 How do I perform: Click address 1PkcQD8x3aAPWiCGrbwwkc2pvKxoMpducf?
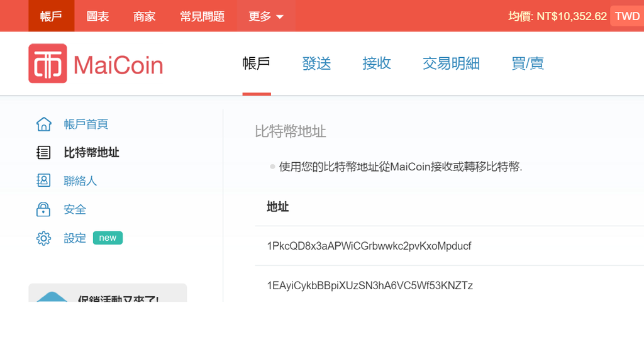click(x=369, y=246)
